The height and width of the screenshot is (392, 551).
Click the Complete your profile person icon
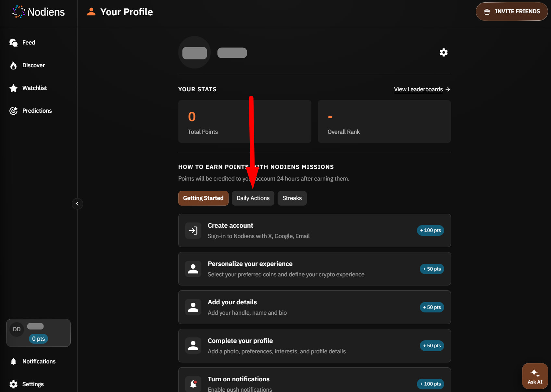click(x=193, y=346)
